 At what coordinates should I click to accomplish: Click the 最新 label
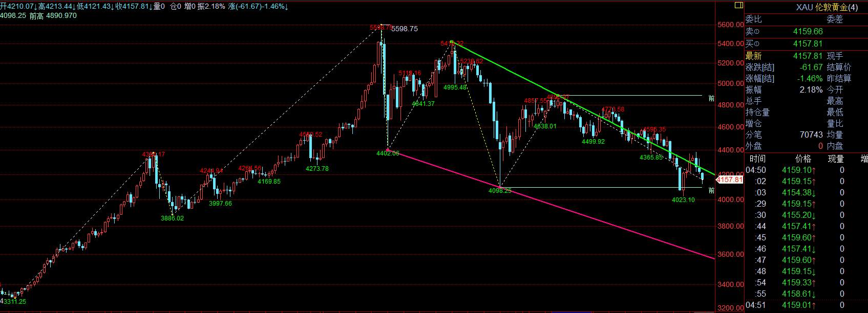tap(753, 56)
